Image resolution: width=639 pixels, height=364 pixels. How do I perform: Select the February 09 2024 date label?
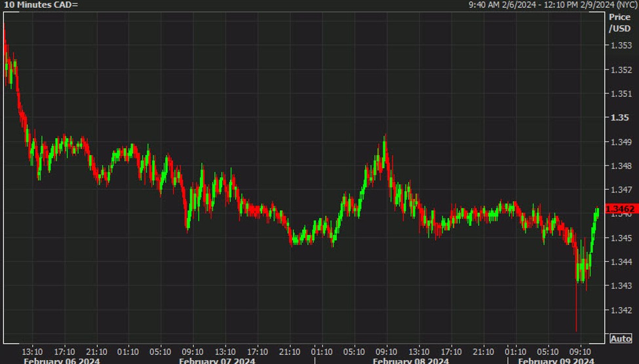click(x=556, y=361)
